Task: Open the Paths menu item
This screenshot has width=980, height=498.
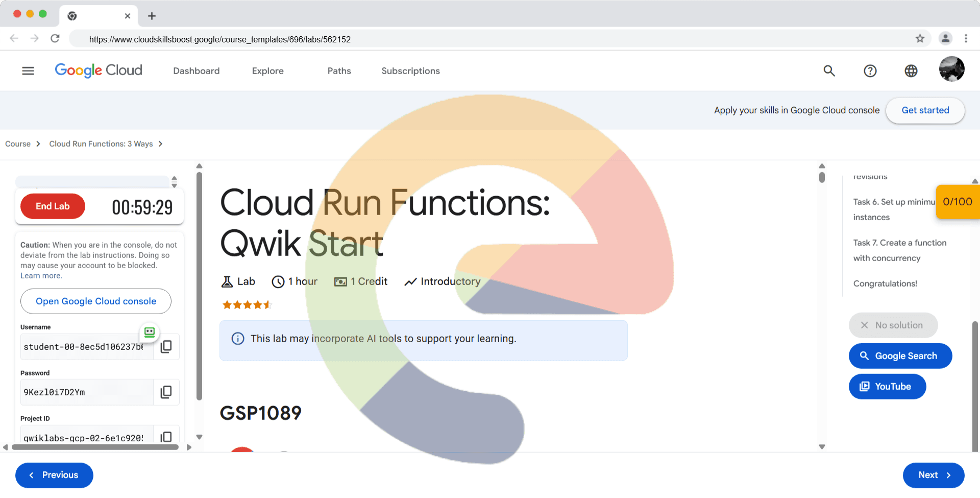Action: 339,71
